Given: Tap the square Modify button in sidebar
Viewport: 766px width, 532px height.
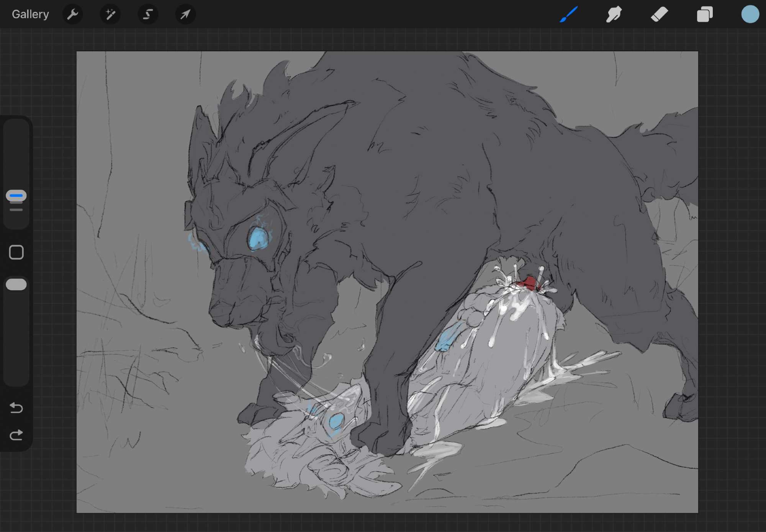Looking at the screenshot, I should [16, 252].
